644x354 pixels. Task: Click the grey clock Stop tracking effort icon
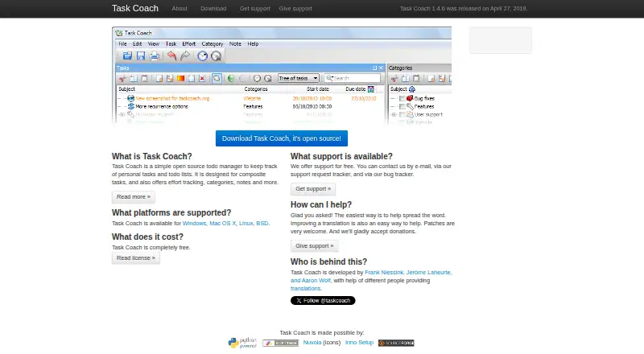tap(216, 56)
